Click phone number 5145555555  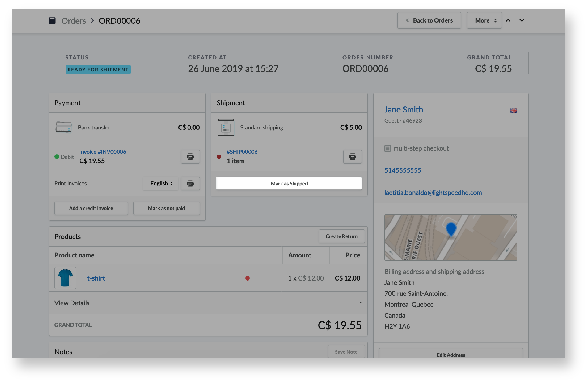403,170
